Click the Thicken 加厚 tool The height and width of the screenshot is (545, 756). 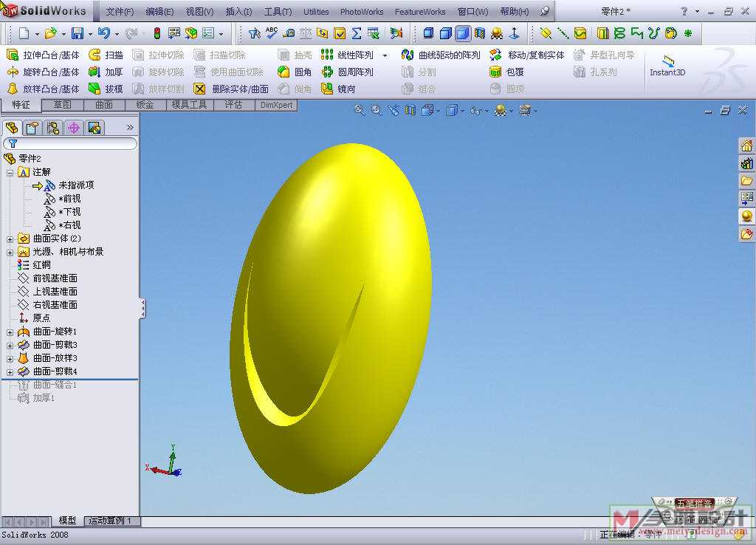(x=106, y=72)
